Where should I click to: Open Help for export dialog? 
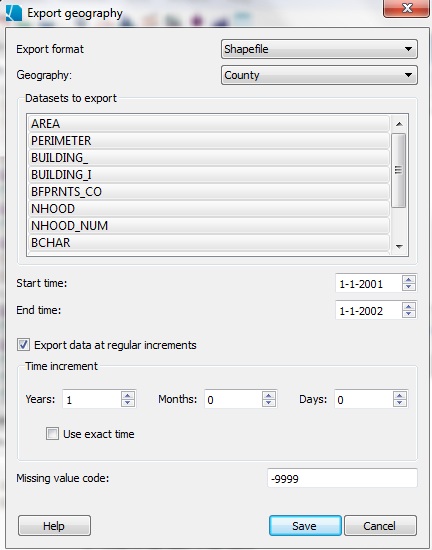pyautogui.click(x=54, y=525)
